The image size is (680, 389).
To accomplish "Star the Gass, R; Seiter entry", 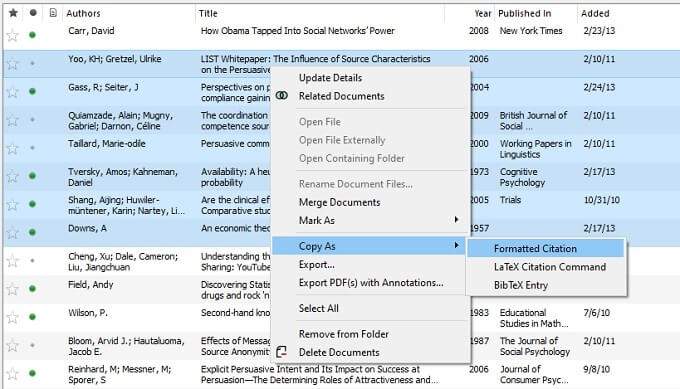I will click(13, 92).
